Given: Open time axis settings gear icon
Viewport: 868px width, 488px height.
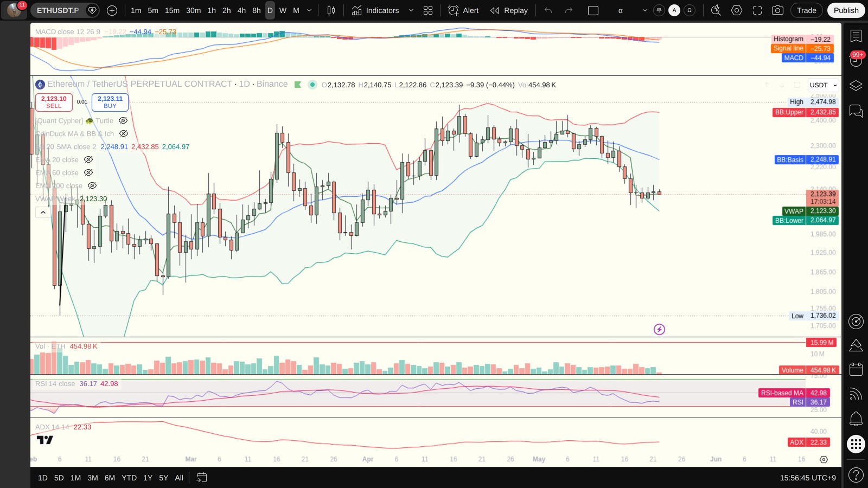Looking at the screenshot, I should pos(824,459).
